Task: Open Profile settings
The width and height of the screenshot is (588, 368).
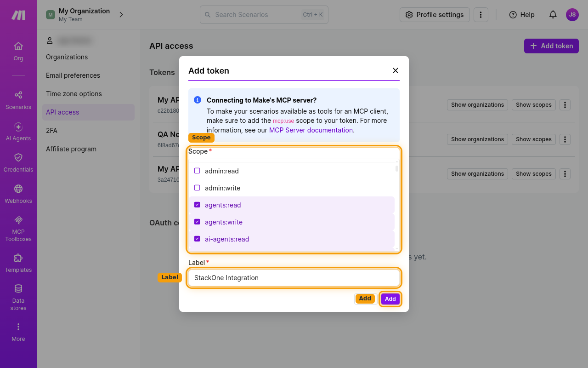Action: pos(435,15)
